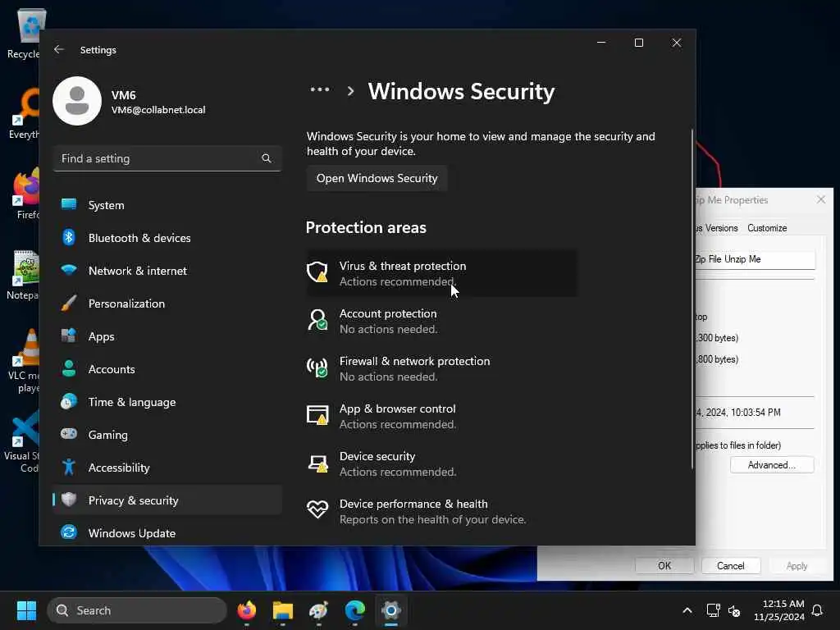This screenshot has height=630, width=840.
Task: Click the Time & language clock icon
Action: click(x=69, y=401)
